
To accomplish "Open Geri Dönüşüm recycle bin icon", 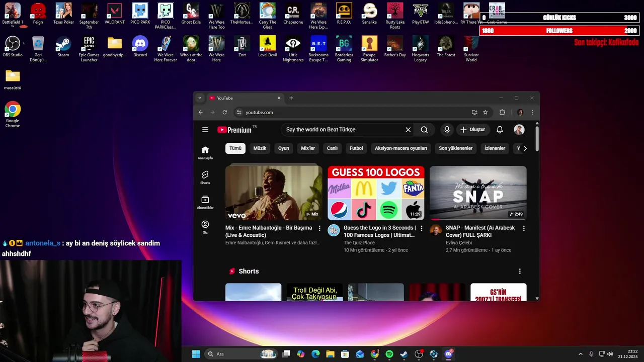I will click(x=38, y=49).
